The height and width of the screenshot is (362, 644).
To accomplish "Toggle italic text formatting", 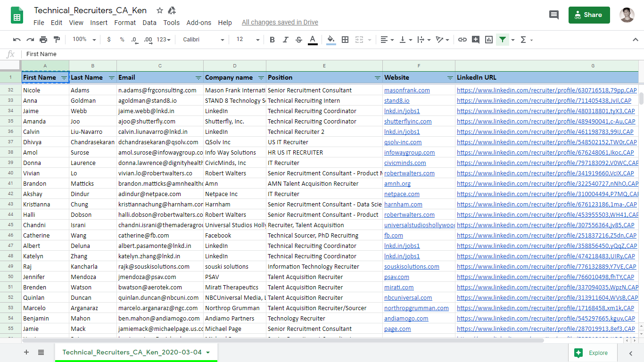I will (x=285, y=40).
